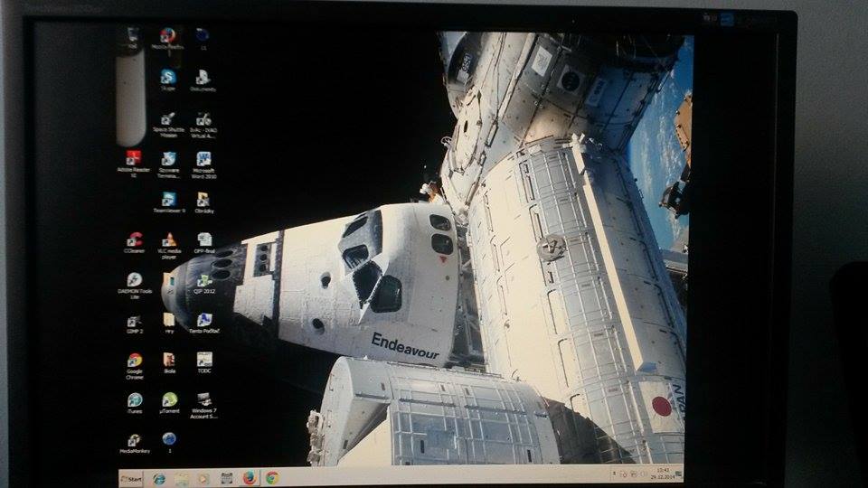Open iTunes desktop shortcut

(135, 400)
